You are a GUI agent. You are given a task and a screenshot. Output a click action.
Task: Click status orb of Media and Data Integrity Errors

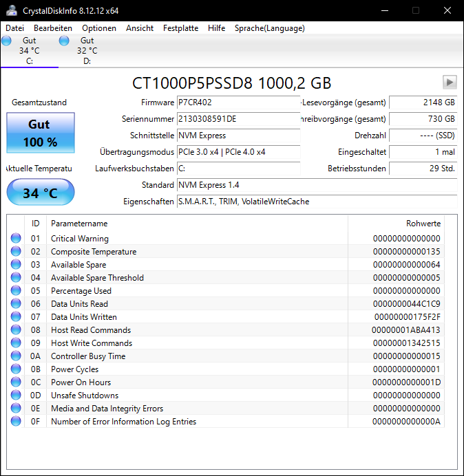(x=16, y=408)
